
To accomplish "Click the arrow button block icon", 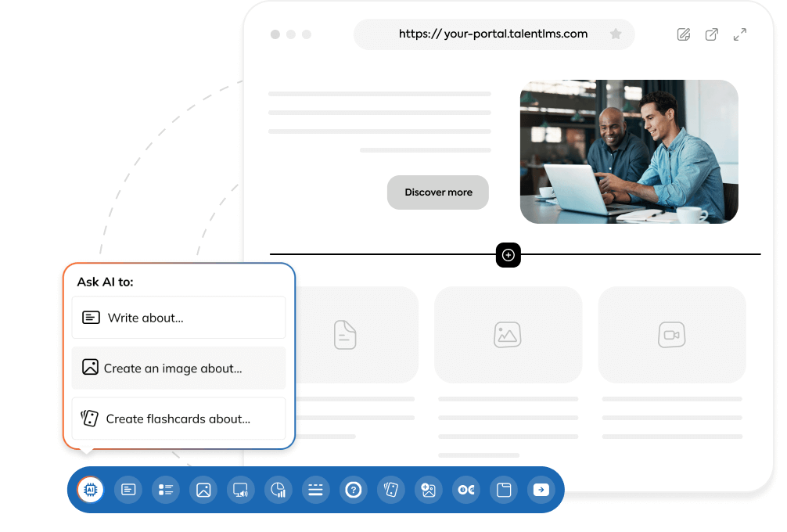I will (x=541, y=490).
